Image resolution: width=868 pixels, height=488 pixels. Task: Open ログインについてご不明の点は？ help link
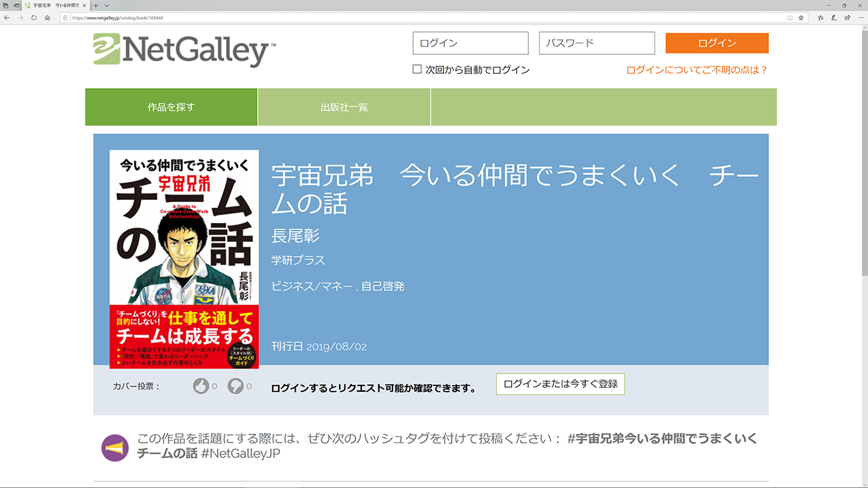point(697,70)
